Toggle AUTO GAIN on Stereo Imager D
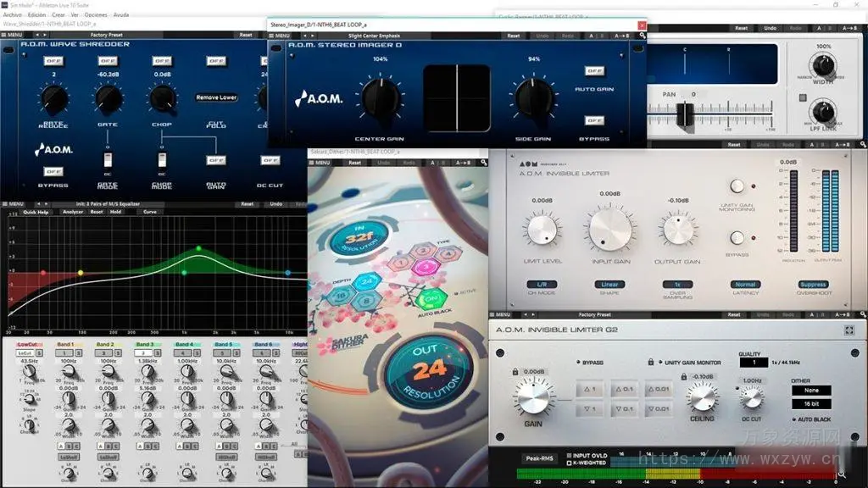868x488 pixels. pos(594,72)
